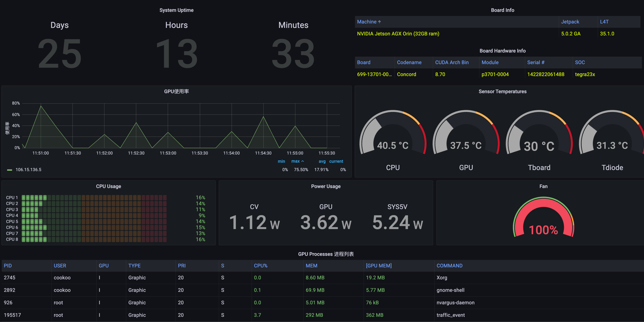Viewport: 644px width, 322px height.
Task: Sort GPU Processes by the COMMAND column
Action: pyautogui.click(x=449, y=266)
